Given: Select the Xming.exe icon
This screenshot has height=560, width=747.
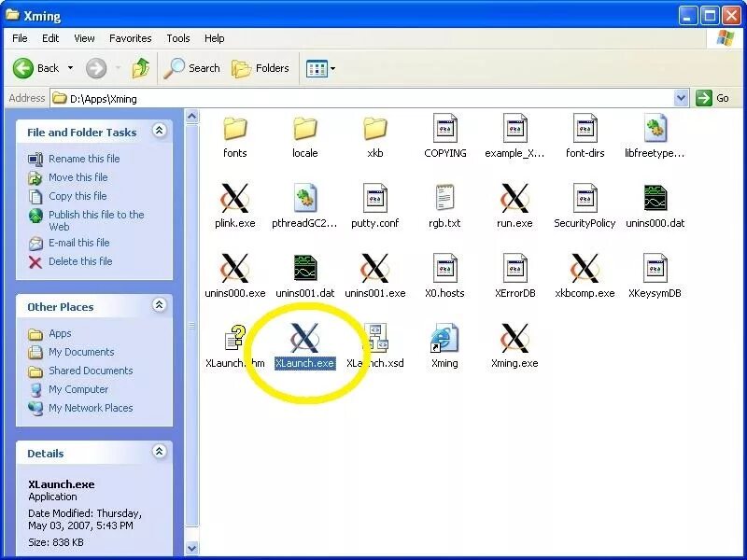Looking at the screenshot, I should (514, 338).
